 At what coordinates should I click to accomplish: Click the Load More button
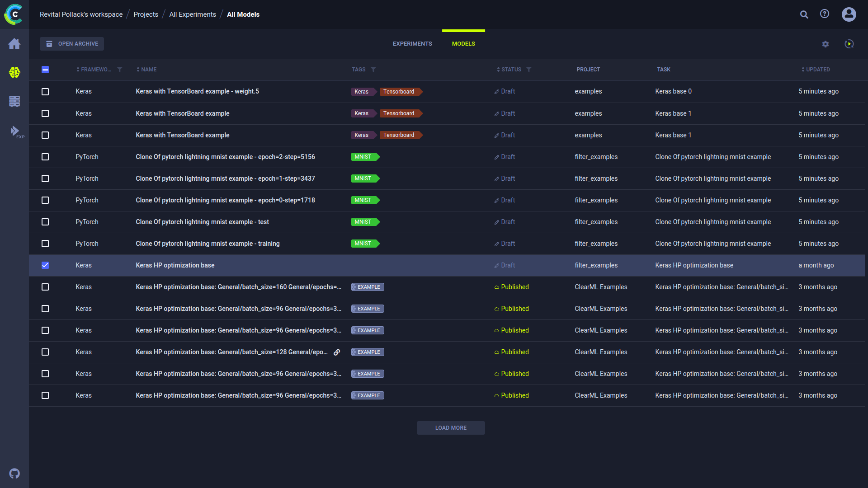coord(451,428)
